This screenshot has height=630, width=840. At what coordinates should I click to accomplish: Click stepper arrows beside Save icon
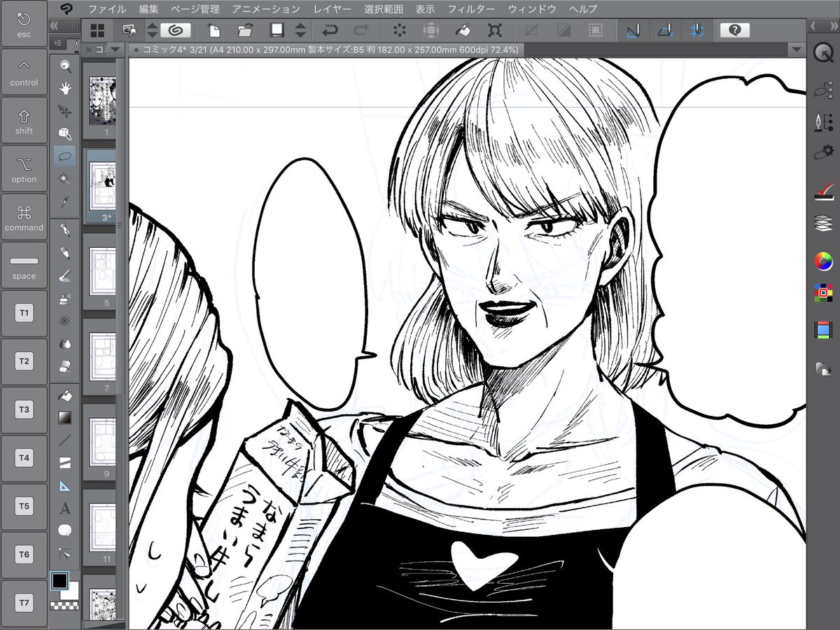300,30
